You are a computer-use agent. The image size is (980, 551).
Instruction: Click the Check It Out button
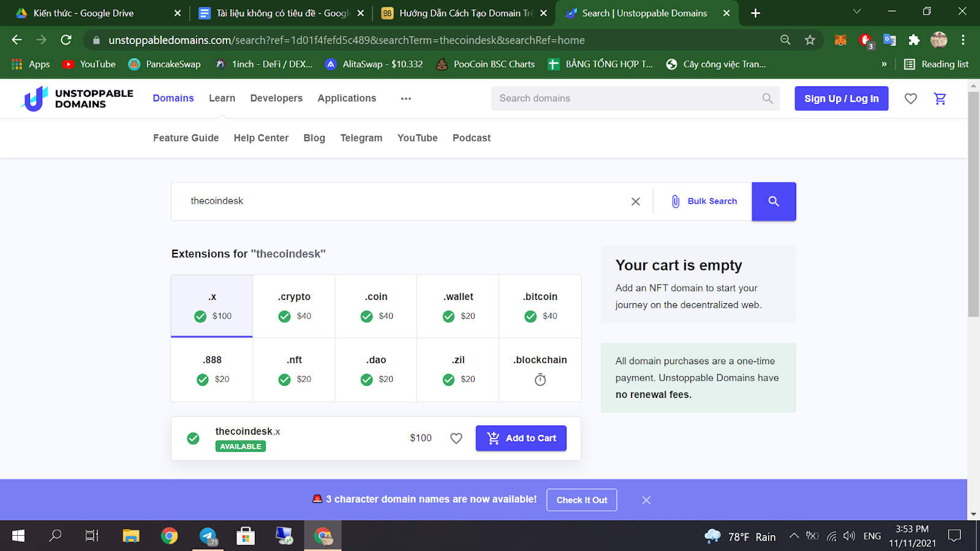coord(582,500)
